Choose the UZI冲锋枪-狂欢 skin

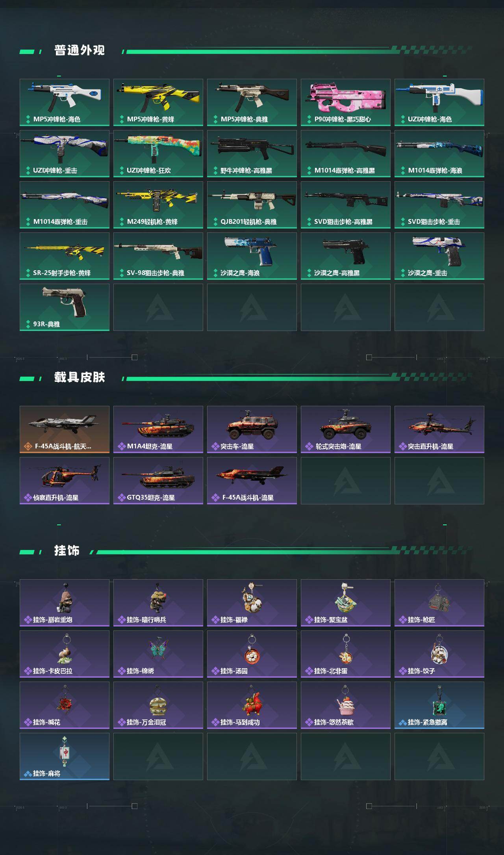158,154
